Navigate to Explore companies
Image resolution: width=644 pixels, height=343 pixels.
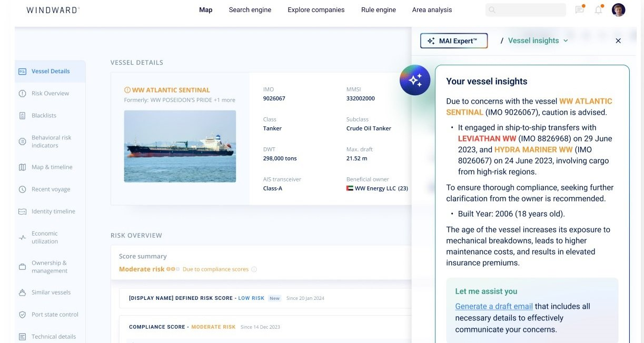pos(315,9)
